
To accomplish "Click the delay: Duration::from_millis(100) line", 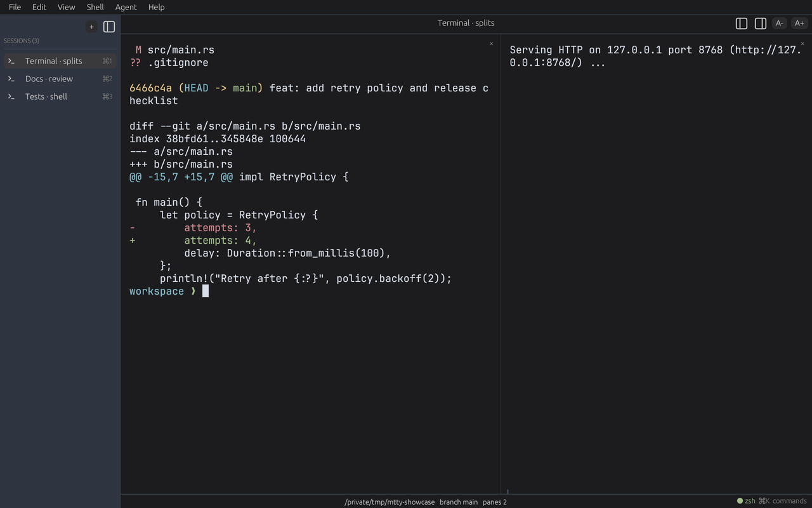I will click(x=287, y=253).
